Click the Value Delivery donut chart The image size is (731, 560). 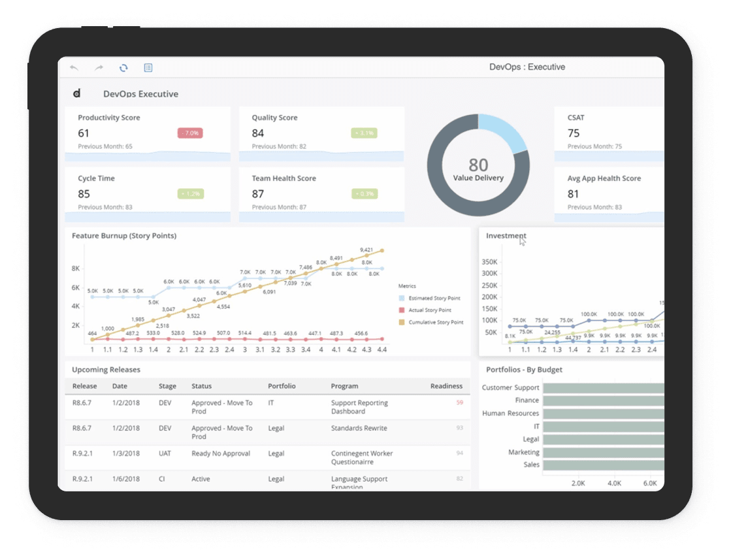point(478,165)
